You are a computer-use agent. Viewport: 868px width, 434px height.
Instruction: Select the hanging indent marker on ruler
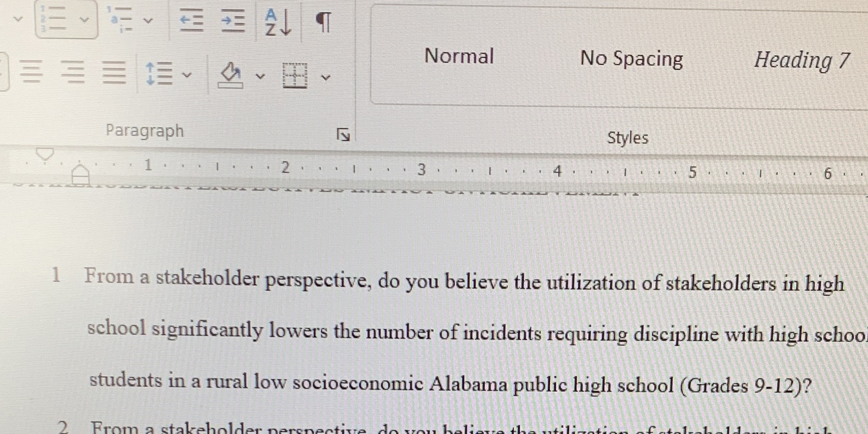click(x=80, y=170)
